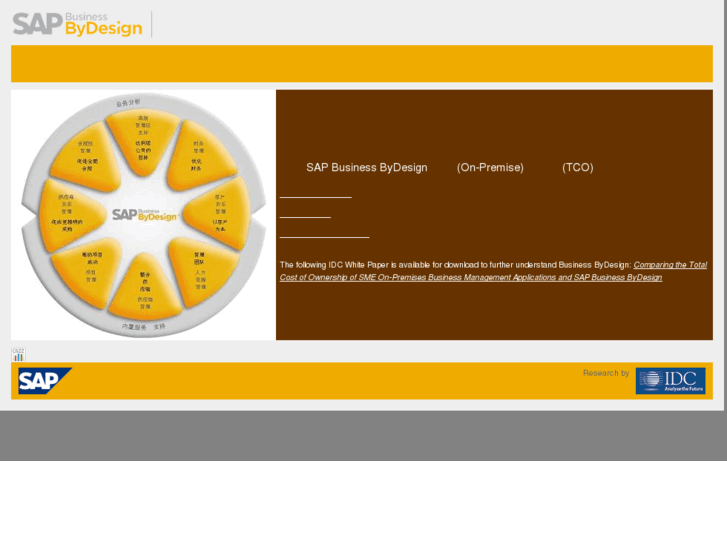Open the small bar chart icon
The height and width of the screenshot is (545, 727).
point(18,354)
